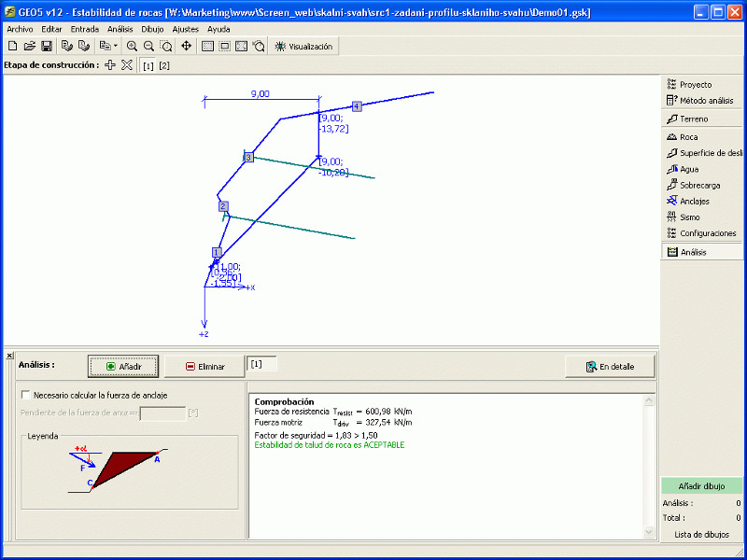Expand the copy toolbar dropdown arrow
The height and width of the screenshot is (560, 747).
point(115,46)
